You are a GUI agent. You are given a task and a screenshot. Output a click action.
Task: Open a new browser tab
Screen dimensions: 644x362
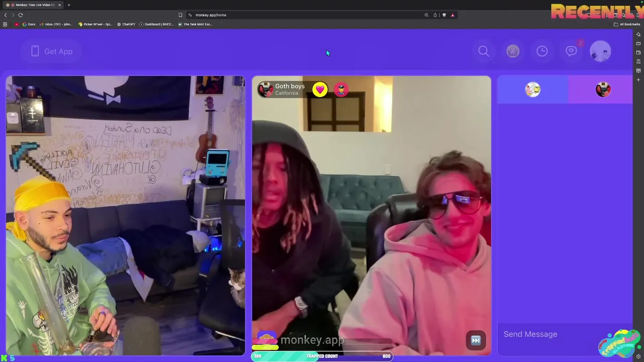[x=69, y=5]
